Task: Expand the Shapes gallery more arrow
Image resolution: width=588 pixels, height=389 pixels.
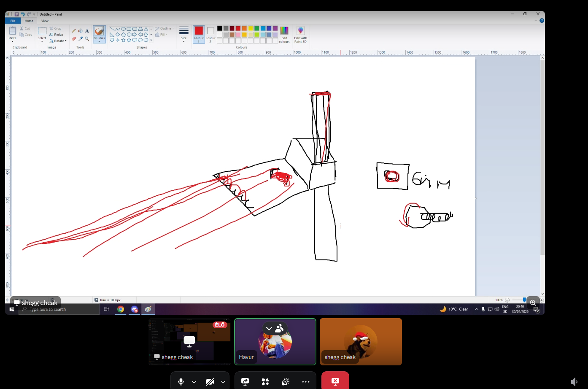Action: [151, 40]
